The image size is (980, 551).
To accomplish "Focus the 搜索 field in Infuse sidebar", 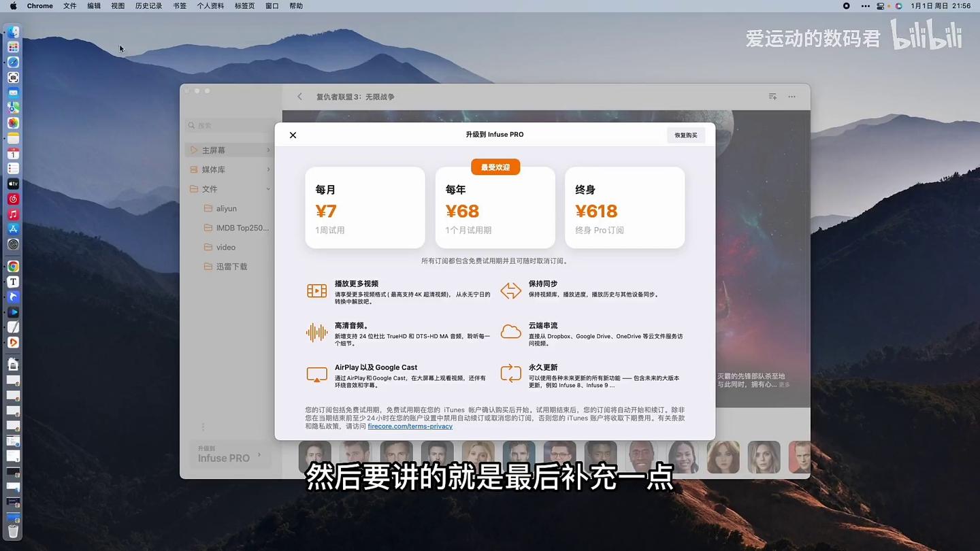I will [x=229, y=125].
